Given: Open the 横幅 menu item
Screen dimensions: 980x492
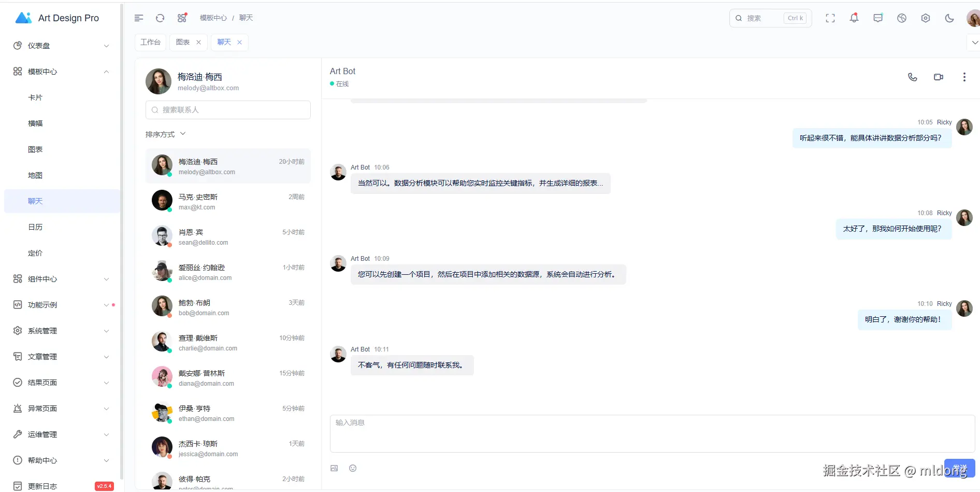Looking at the screenshot, I should tap(62, 123).
